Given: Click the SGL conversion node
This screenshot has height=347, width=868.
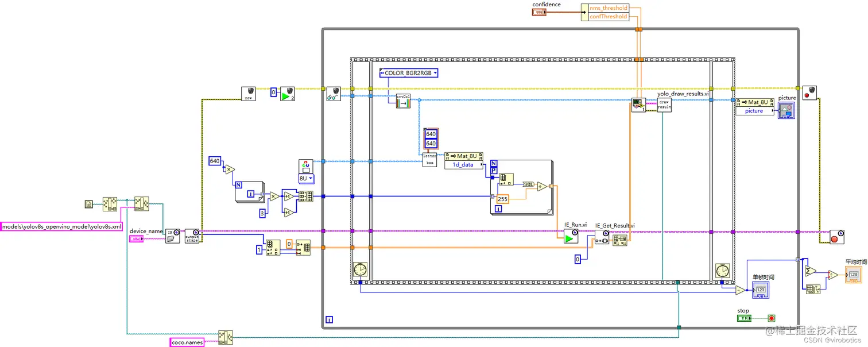Looking at the screenshot, I should click(528, 184).
